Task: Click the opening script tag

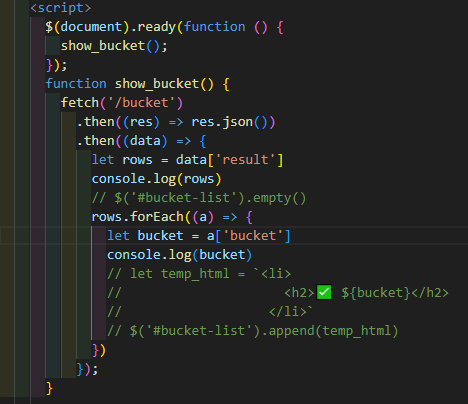Action: (x=60, y=8)
